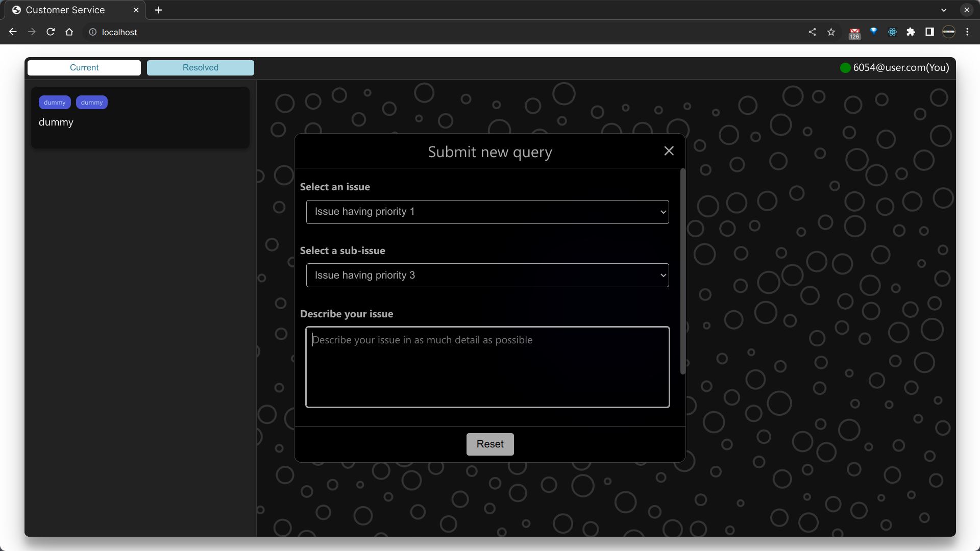The image size is (980, 551).
Task: Expand the tab search chevron
Action: [x=944, y=10]
